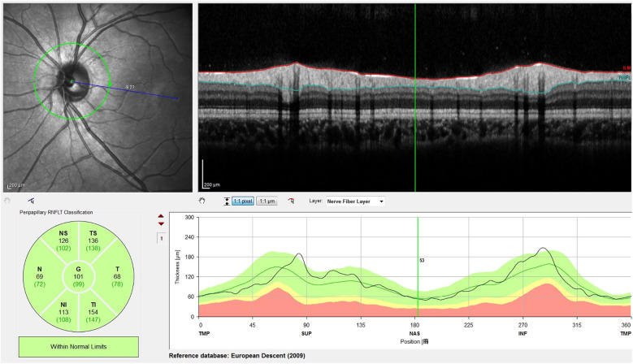Select the NI sector of the RNFLT chart
The height and width of the screenshot is (364, 633).
coord(63,312)
